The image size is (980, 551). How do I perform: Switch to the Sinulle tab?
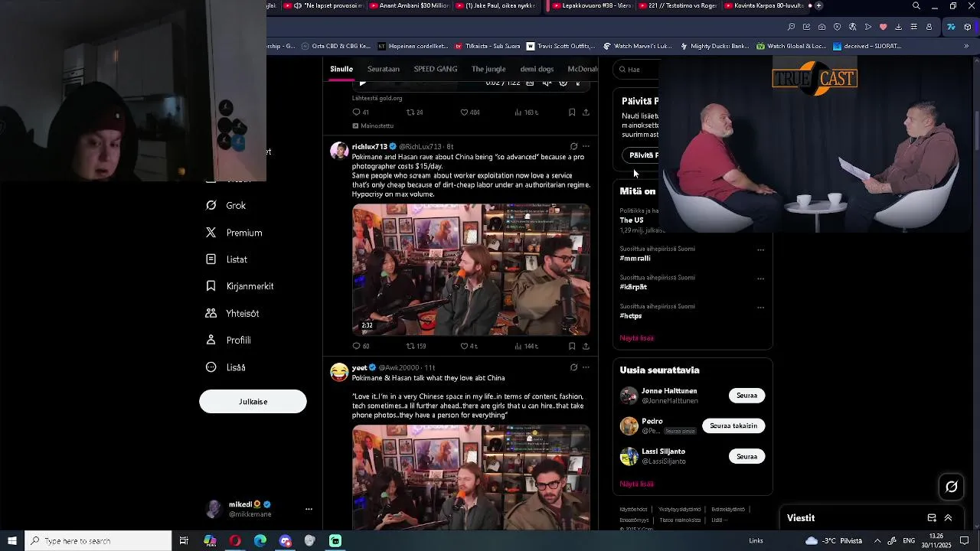coord(341,69)
